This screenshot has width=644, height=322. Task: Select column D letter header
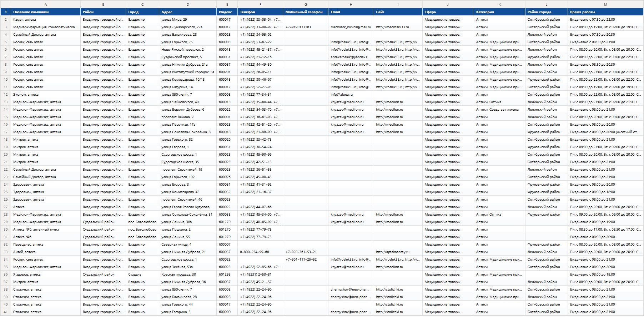188,4
